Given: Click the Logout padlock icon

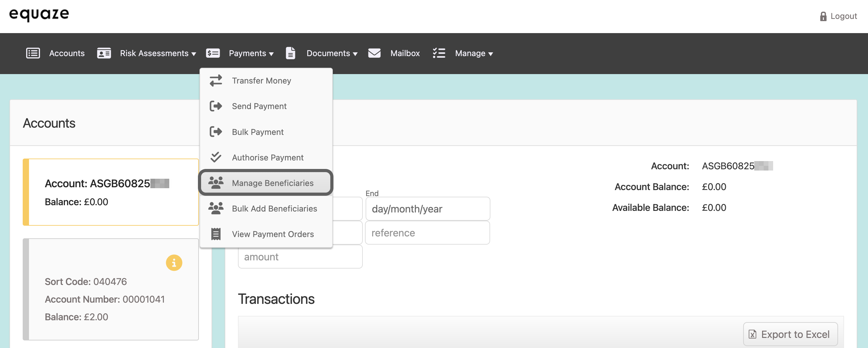Looking at the screenshot, I should pyautogui.click(x=823, y=16).
